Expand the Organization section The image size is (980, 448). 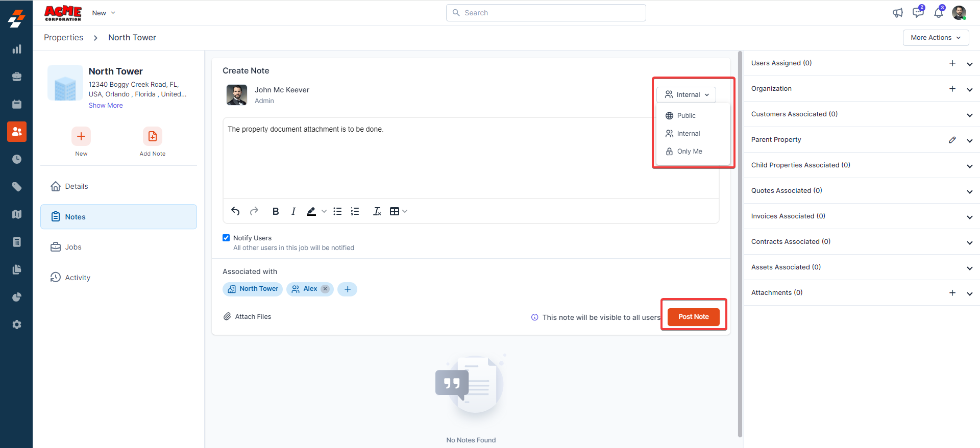[969, 89]
